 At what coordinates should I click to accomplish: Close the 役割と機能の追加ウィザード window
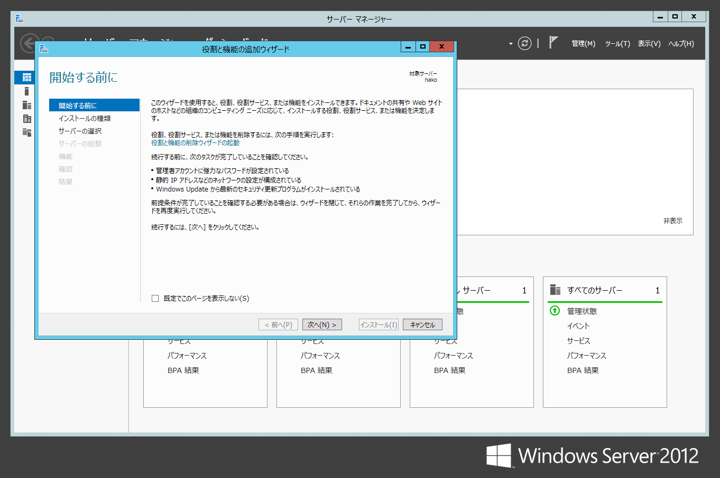click(441, 46)
